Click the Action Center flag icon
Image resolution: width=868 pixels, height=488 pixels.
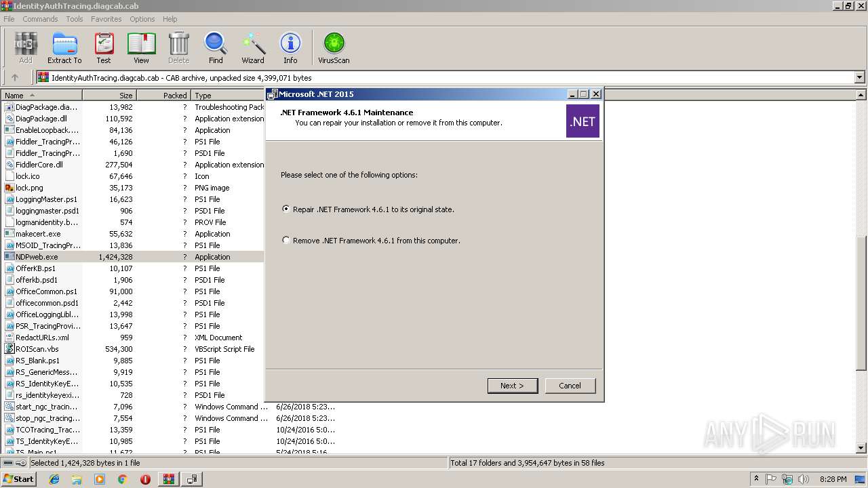pos(771,479)
